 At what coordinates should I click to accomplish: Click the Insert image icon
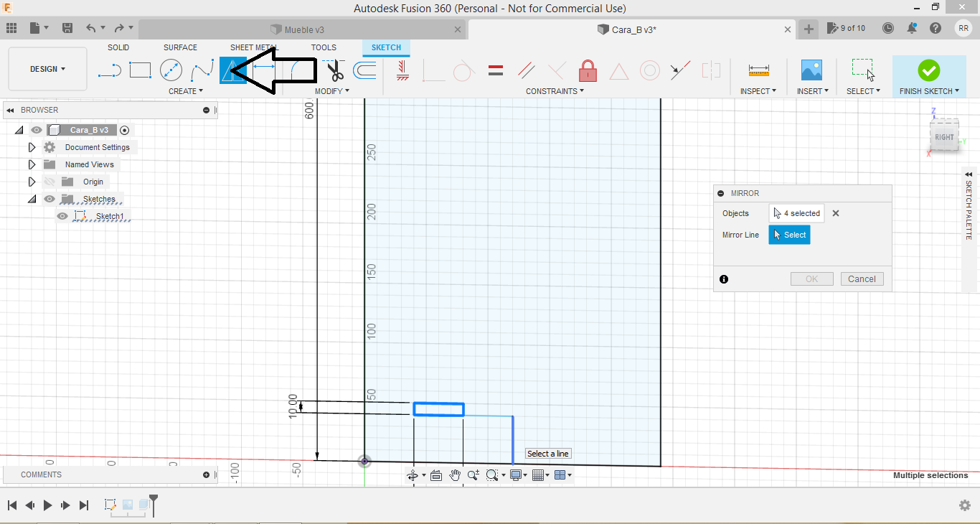coord(811,70)
